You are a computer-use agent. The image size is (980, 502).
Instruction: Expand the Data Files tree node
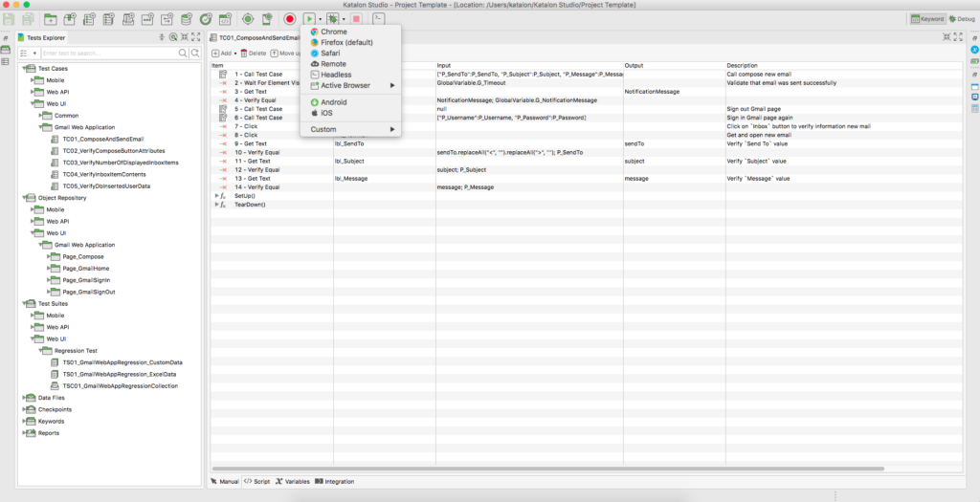(24, 398)
